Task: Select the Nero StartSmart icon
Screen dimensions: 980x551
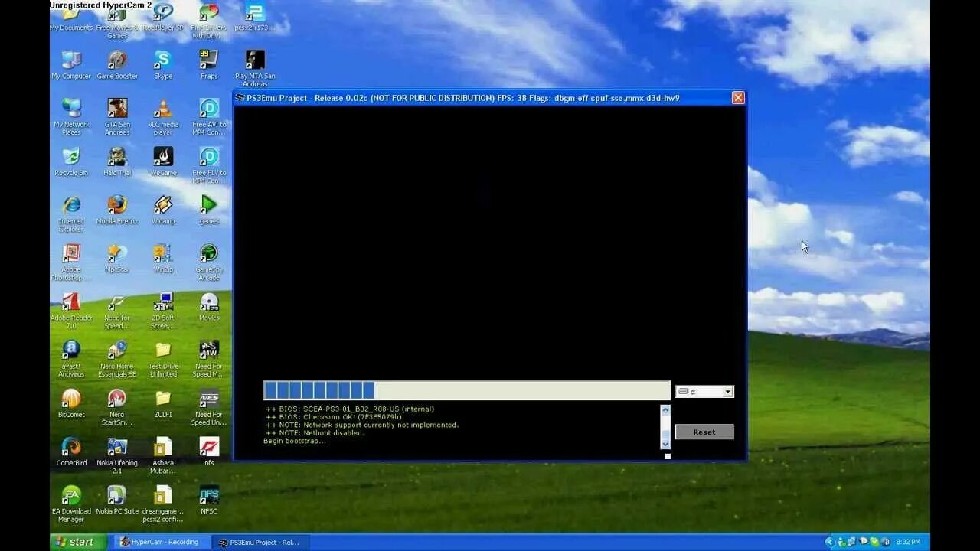Action: [117, 406]
